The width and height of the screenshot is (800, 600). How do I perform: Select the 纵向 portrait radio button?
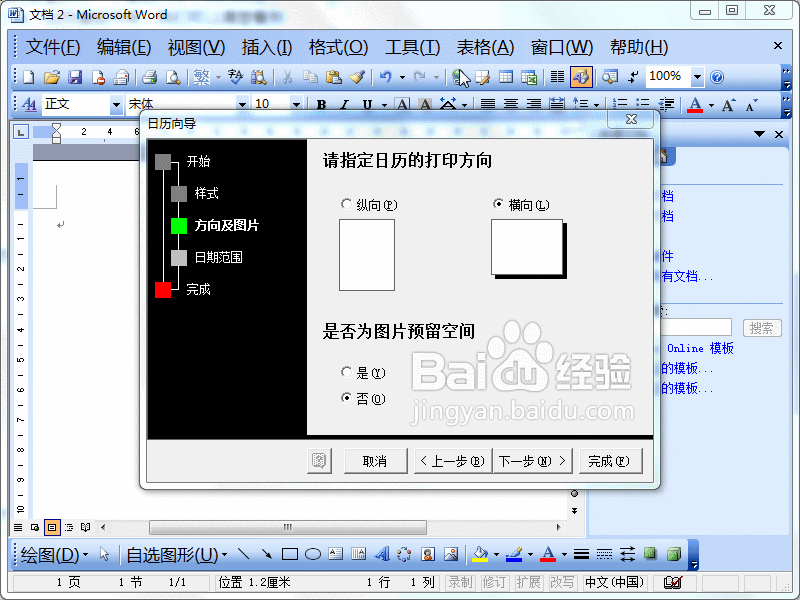(x=346, y=204)
